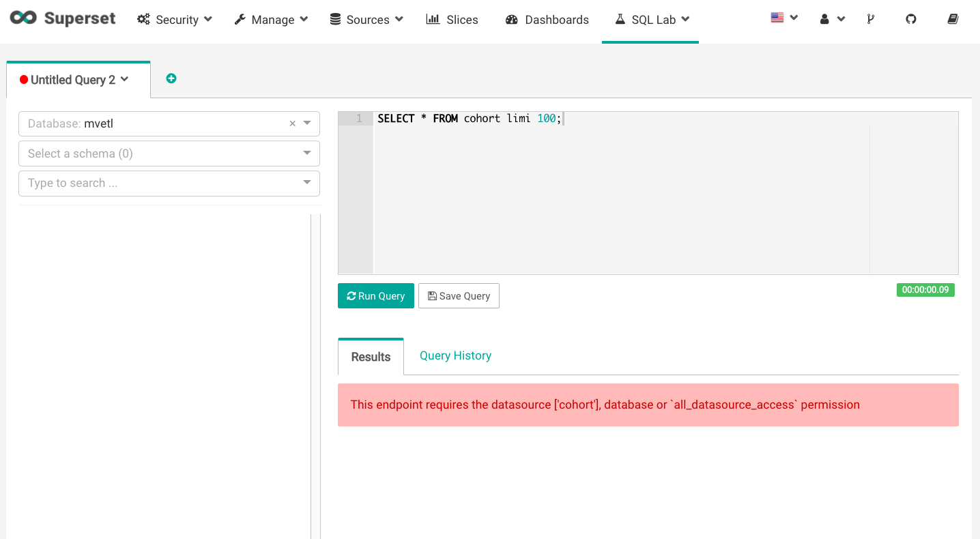Add a new query tab

(171, 78)
